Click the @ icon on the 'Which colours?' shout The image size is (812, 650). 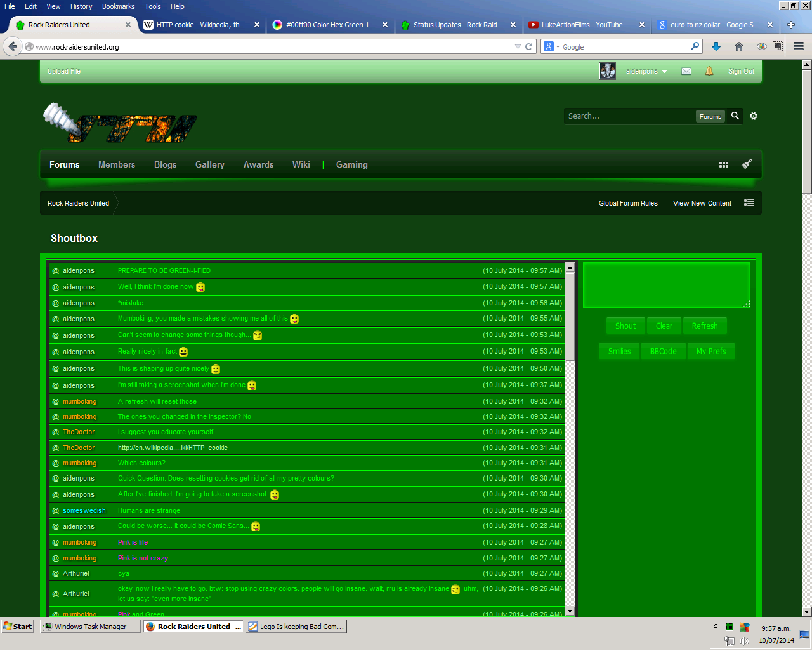click(x=55, y=463)
